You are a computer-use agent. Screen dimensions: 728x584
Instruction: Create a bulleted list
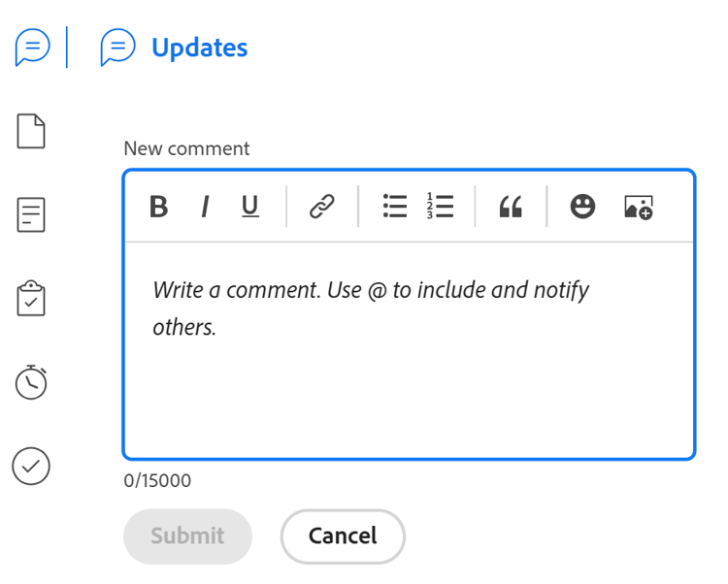coord(395,206)
